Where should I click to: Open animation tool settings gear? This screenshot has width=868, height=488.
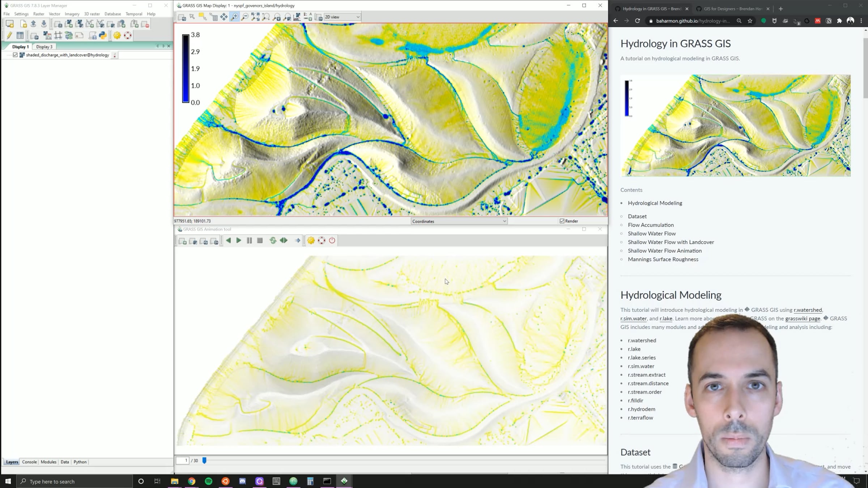point(311,240)
